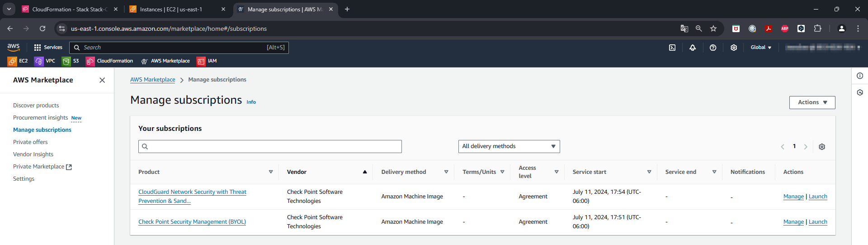Open the notifications bell

coord(693,48)
